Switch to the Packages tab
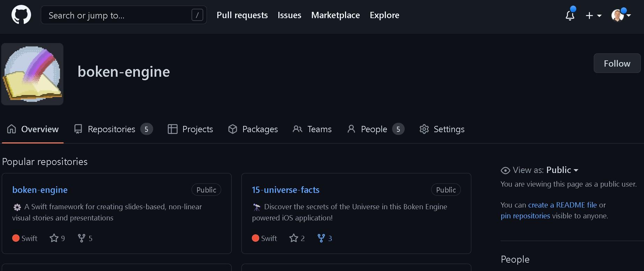644x271 pixels. tap(253, 129)
